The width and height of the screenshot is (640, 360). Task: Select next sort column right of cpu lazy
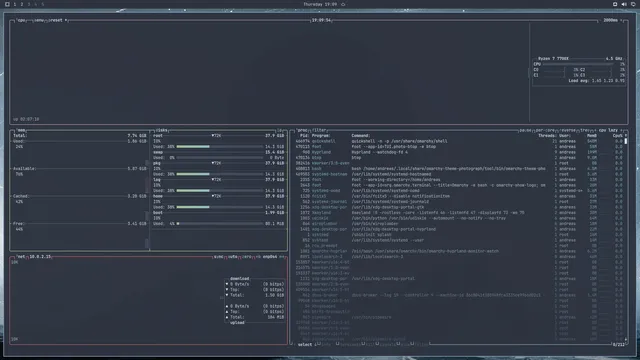pyautogui.click(x=622, y=130)
